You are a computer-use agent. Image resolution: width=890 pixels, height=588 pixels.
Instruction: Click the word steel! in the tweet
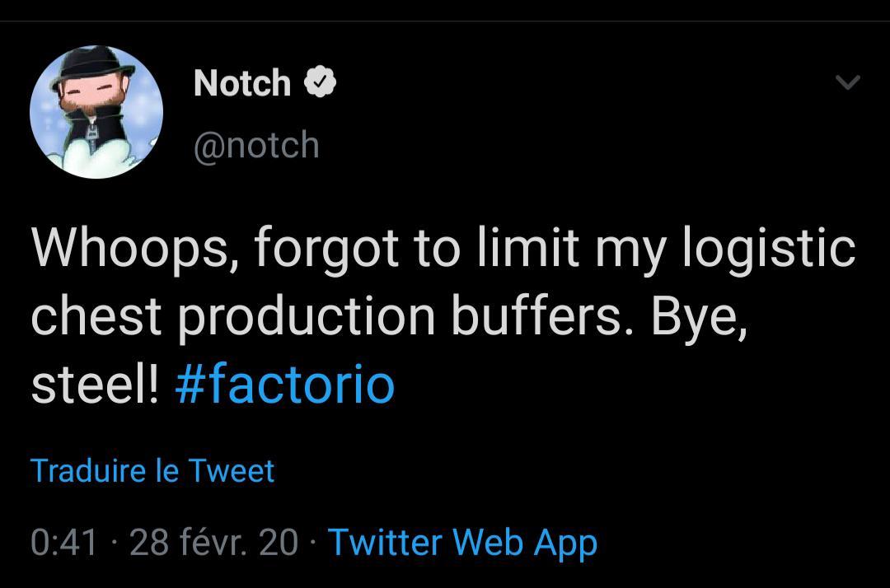click(95, 384)
